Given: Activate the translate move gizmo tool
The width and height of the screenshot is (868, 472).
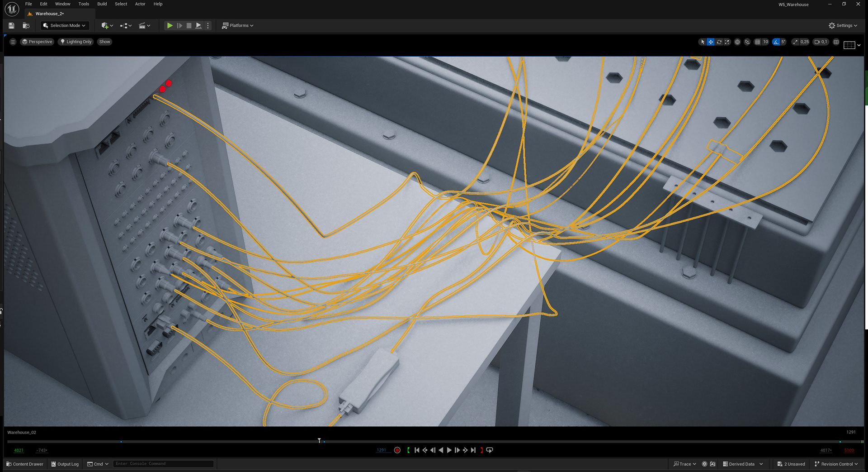Looking at the screenshot, I should [x=711, y=42].
